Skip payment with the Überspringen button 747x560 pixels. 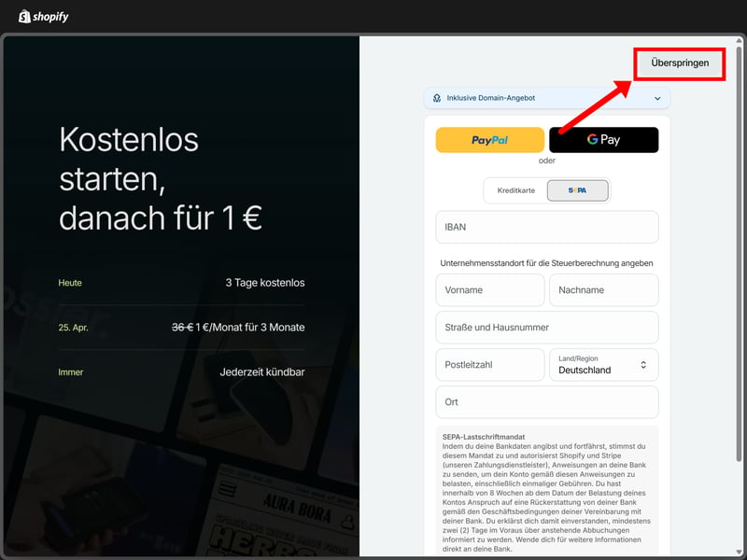[x=680, y=63]
